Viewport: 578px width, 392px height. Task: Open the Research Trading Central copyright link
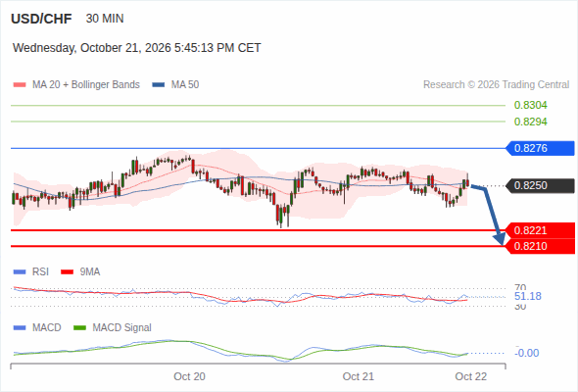click(496, 85)
